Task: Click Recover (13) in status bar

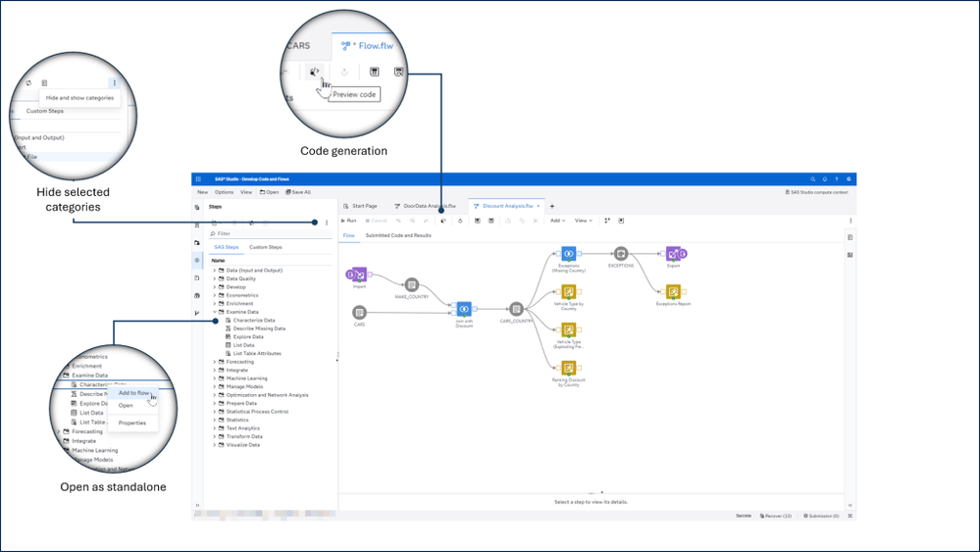Action: coord(776,516)
